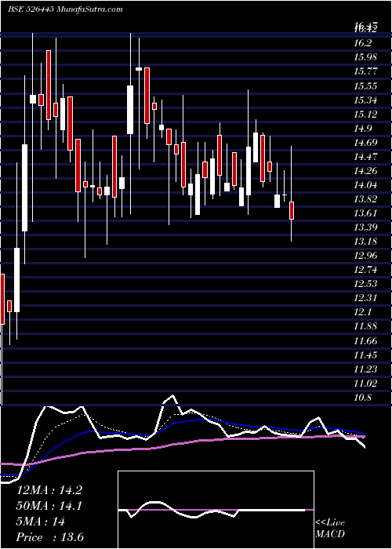Click the 15.12 price axis label
The width and height of the screenshot is (392, 549).
pyautogui.click(x=365, y=115)
